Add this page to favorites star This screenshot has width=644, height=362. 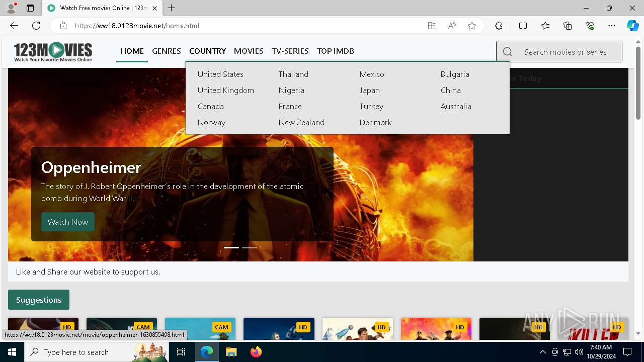(472, 26)
